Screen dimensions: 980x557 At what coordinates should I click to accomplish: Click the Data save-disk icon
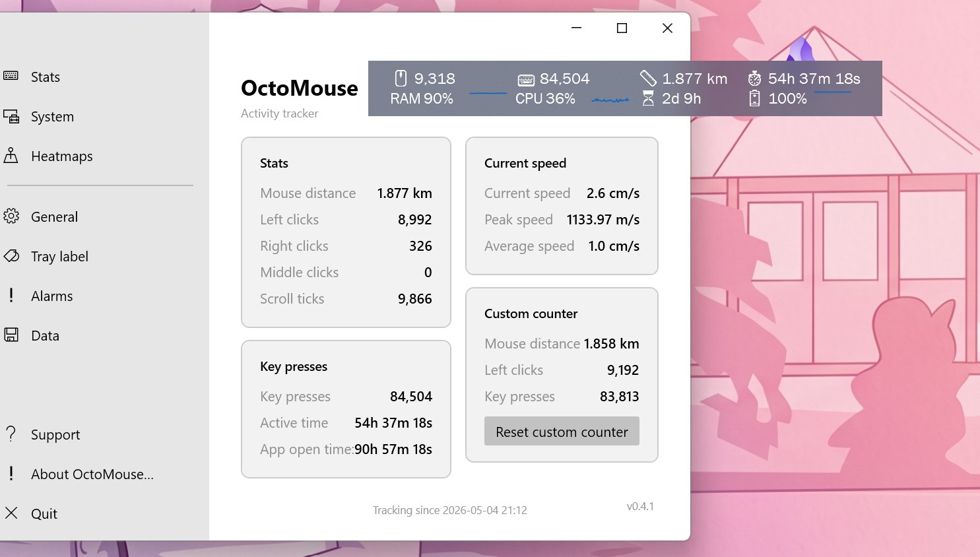[x=11, y=335]
